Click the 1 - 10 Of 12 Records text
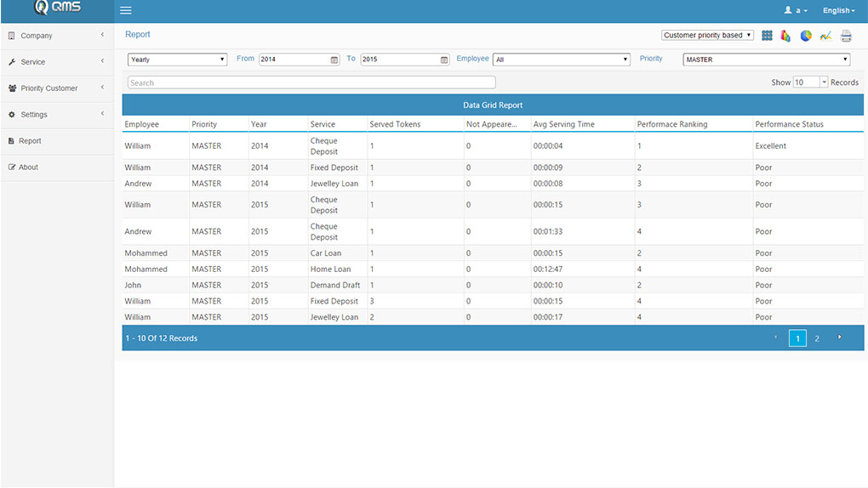This screenshot has width=868, height=488. point(162,338)
